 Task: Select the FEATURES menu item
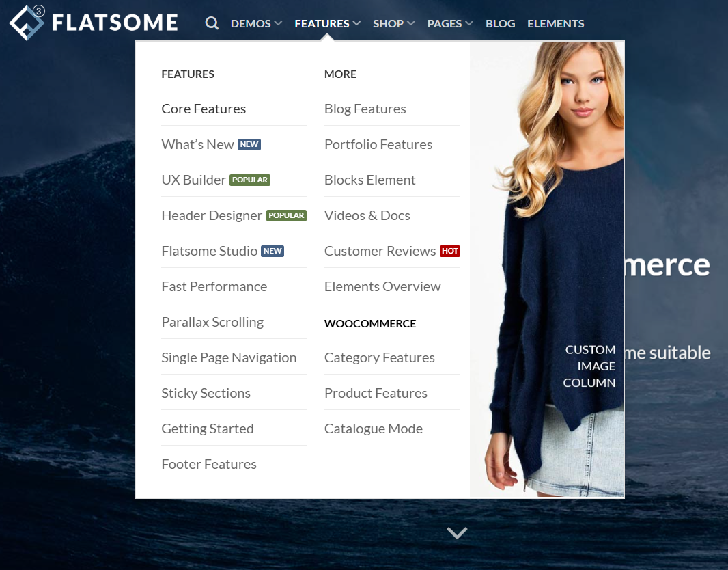pos(322,23)
